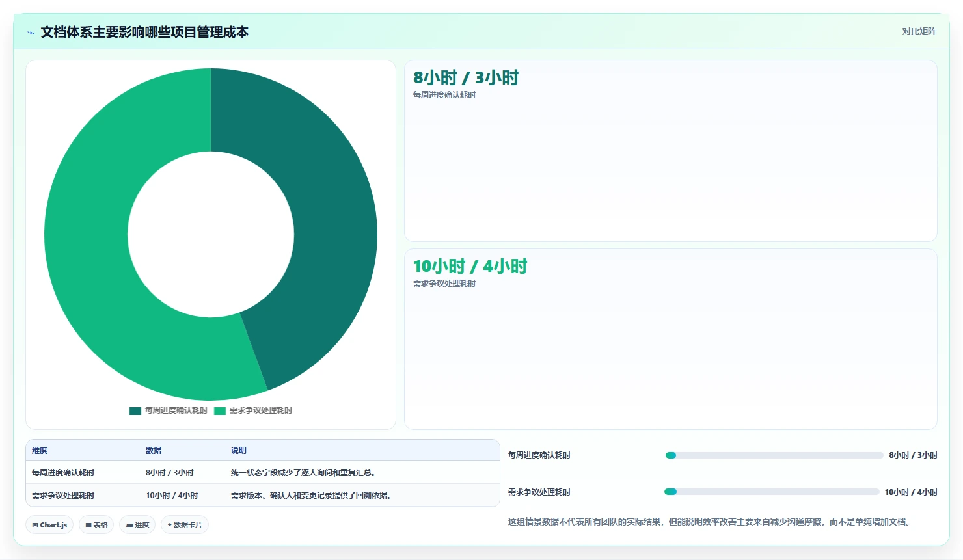Click the 需求争议处理耗时 card caption
The image size is (963, 560).
click(x=444, y=284)
